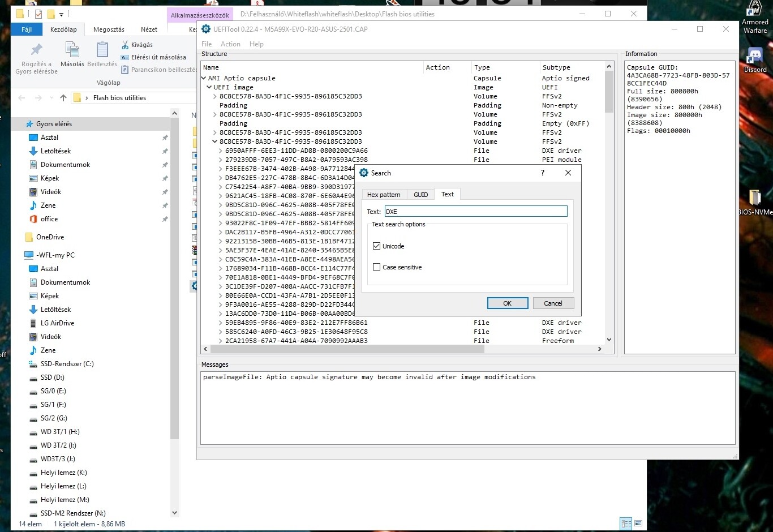Viewport: 773px width, 532px height.
Task: Select the Padding Non-empty row
Action: click(x=403, y=105)
